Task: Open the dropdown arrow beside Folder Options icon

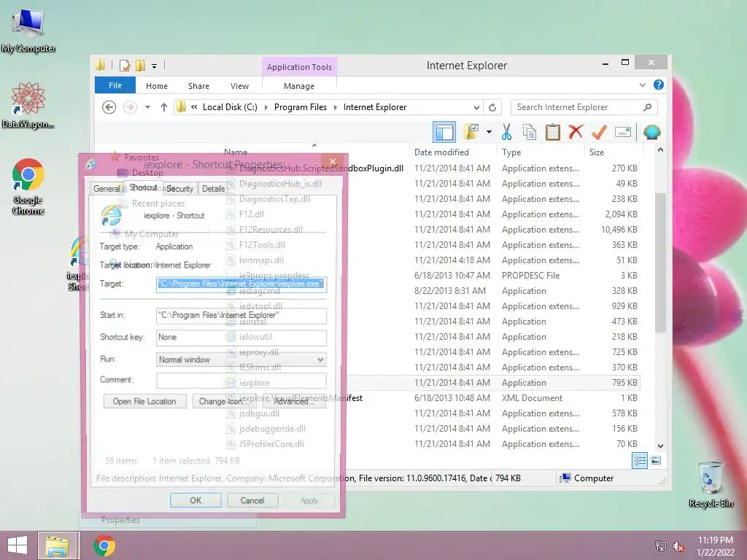Action: [x=489, y=132]
